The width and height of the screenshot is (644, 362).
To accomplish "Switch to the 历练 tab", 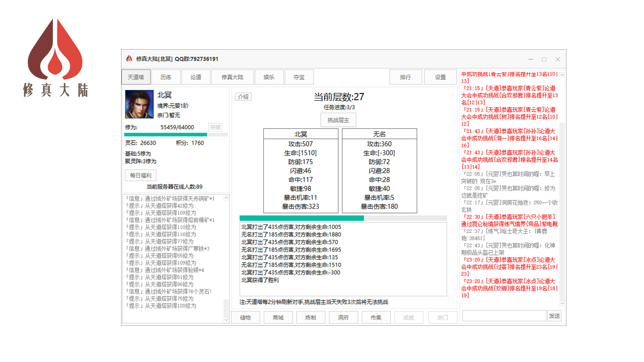I will click(x=166, y=77).
